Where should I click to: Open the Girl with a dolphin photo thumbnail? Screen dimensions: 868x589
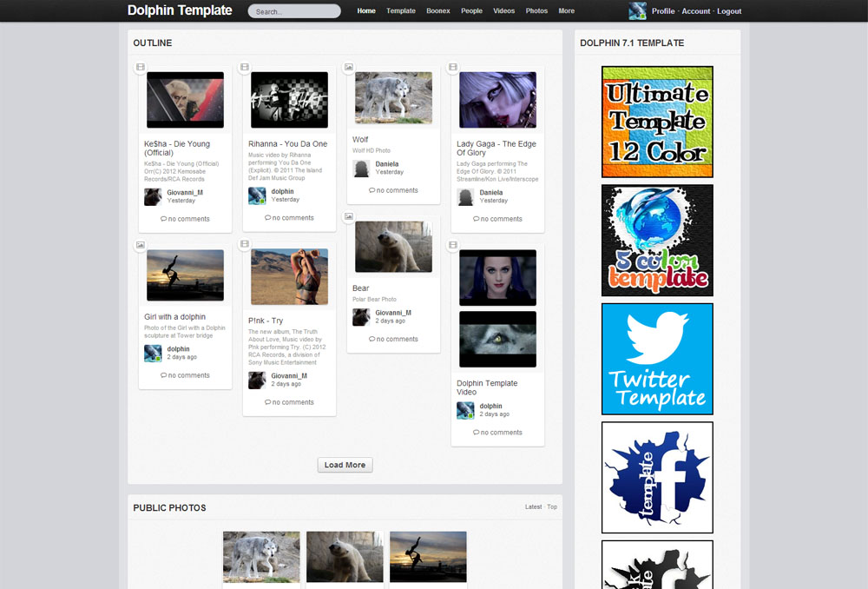click(x=186, y=275)
